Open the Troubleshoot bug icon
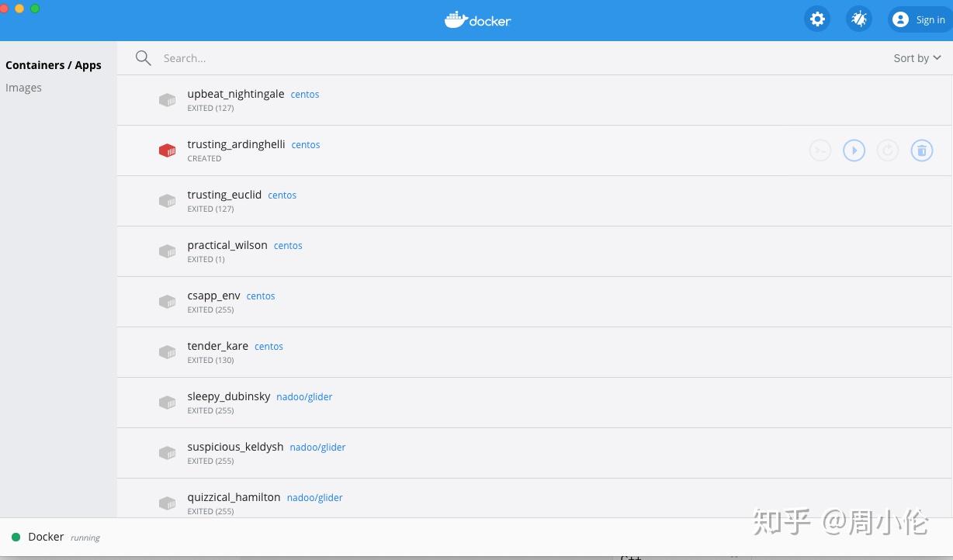 (858, 19)
